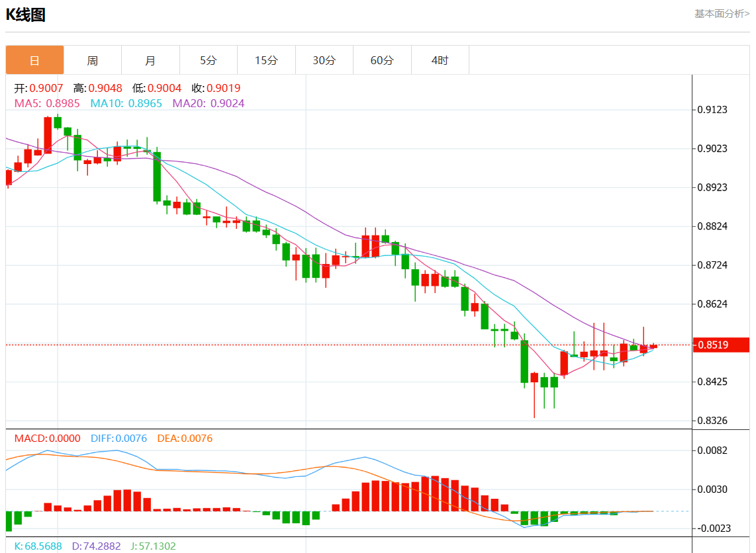The image size is (756, 553).
Task: Click the 0.8724 price axis label
Action: coord(712,265)
